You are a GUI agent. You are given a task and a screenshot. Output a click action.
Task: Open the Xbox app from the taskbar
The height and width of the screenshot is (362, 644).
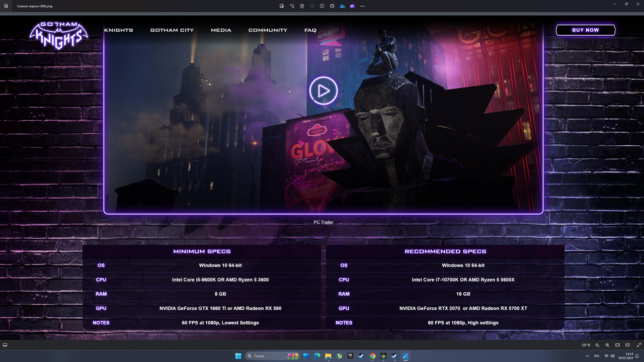point(339,356)
